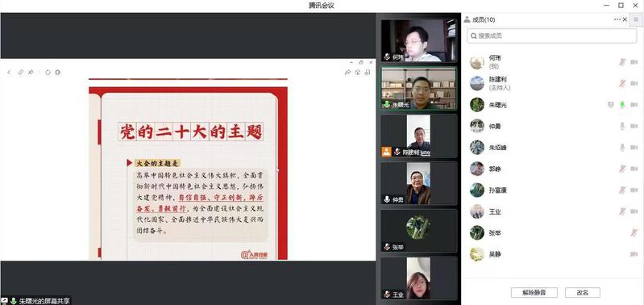Toggle 陈建利's muted microphone in member list
The image size is (644, 305).
(622, 83)
